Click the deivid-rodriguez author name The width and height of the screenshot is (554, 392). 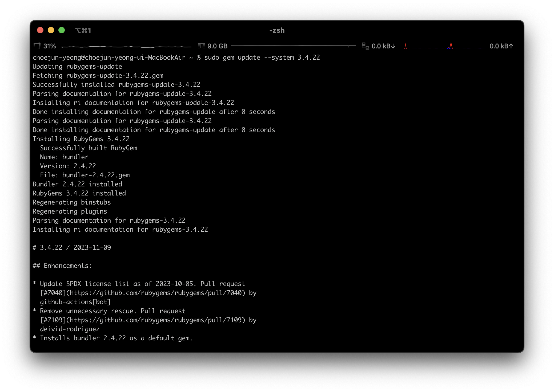70,329
